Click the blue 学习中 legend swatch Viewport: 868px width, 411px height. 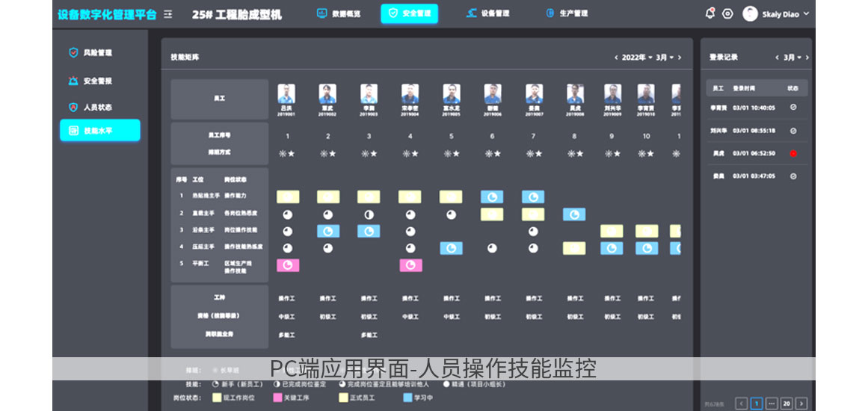pos(407,398)
